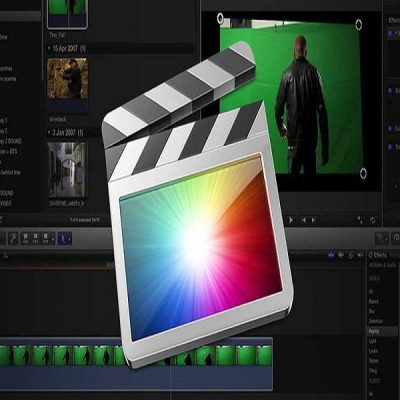Collapse the 3 Jan 2007 date group

(49, 133)
